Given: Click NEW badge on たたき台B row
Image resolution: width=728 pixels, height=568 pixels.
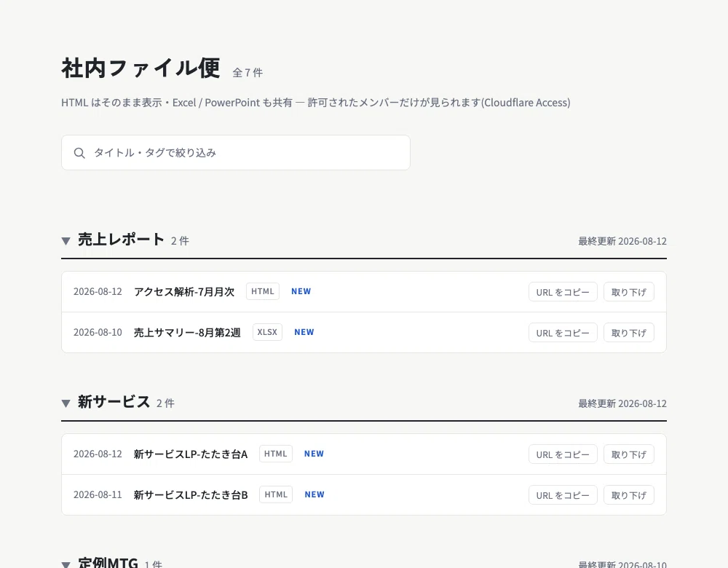Looking at the screenshot, I should [x=314, y=494].
